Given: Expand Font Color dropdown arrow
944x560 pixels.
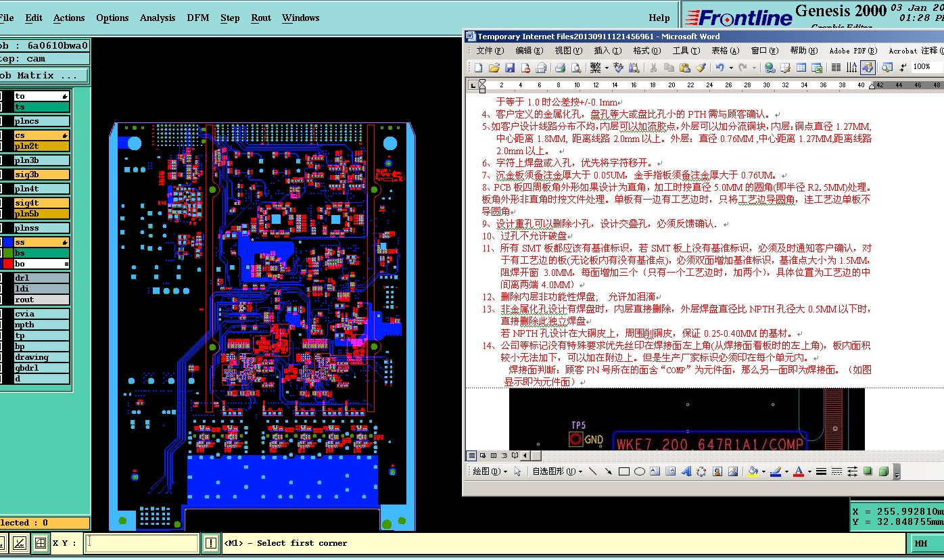Looking at the screenshot, I should click(809, 471).
